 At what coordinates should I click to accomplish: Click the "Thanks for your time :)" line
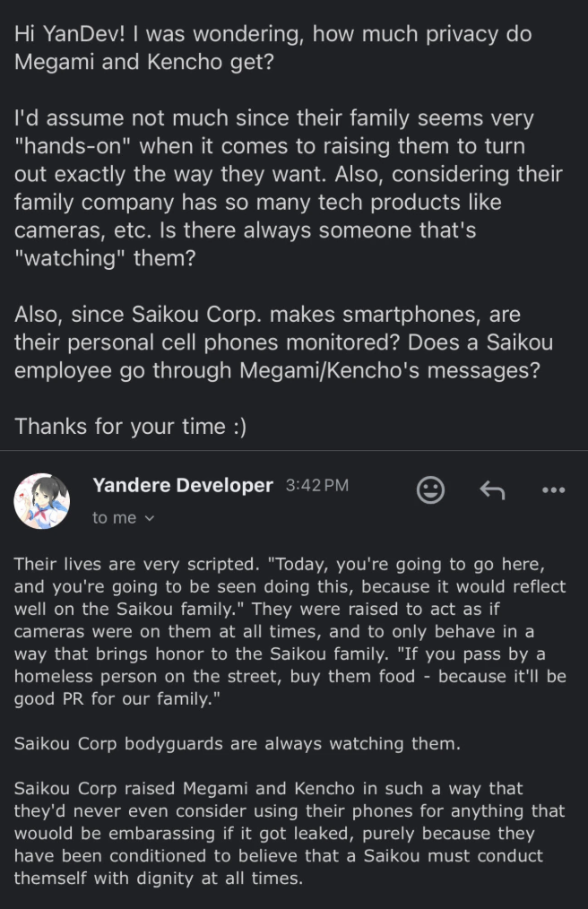click(130, 426)
